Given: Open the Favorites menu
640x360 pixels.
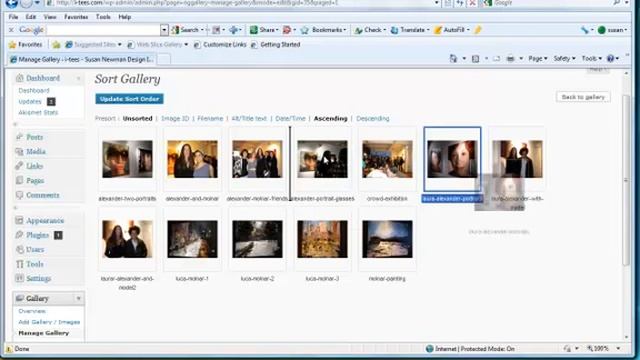Looking at the screenshot, I should point(76,17).
